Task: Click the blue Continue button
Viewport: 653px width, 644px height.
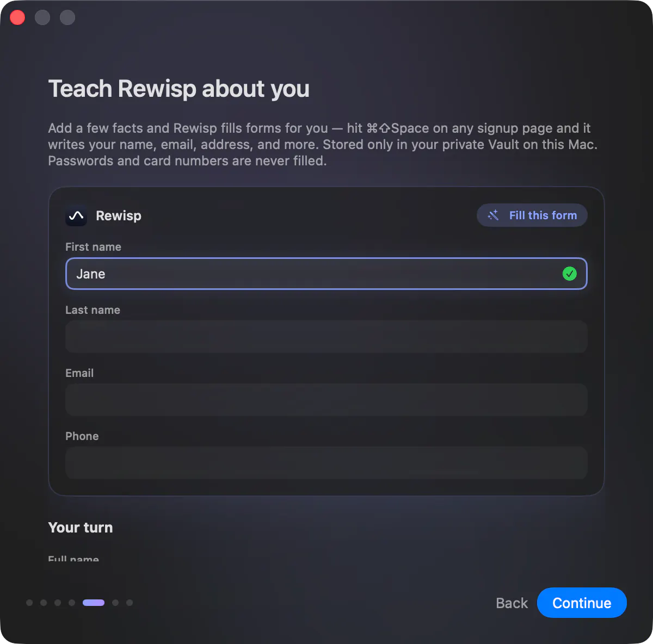Action: tap(582, 603)
